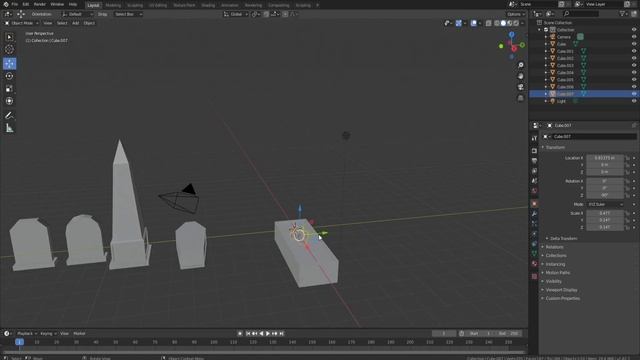The width and height of the screenshot is (640, 360).
Task: Click the Scale X value field
Action: pyautogui.click(x=605, y=213)
